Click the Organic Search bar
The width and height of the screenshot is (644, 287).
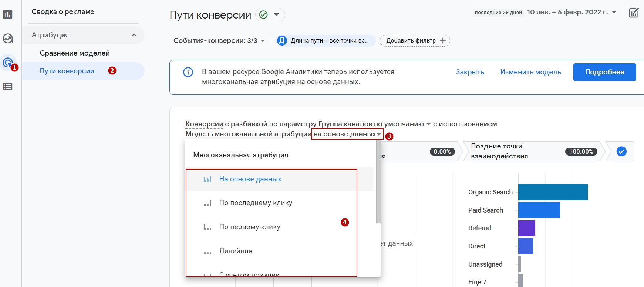coord(553,192)
